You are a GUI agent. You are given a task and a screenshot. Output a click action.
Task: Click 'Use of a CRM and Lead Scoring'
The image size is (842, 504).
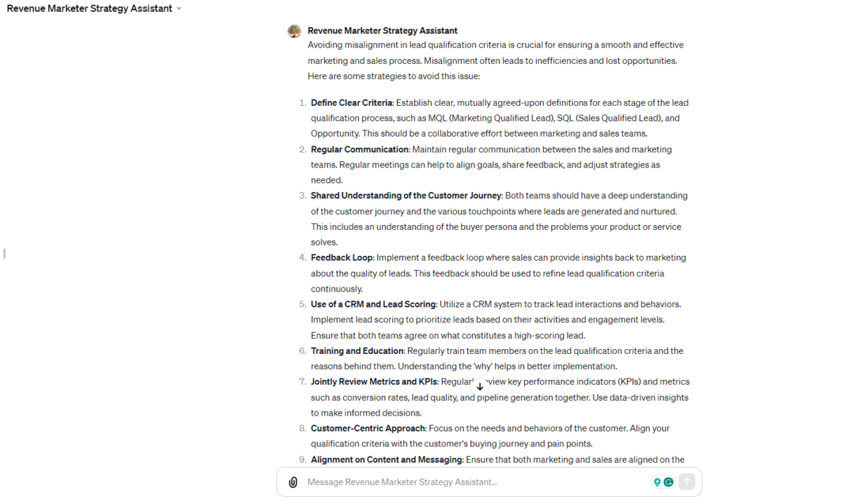pos(373,304)
